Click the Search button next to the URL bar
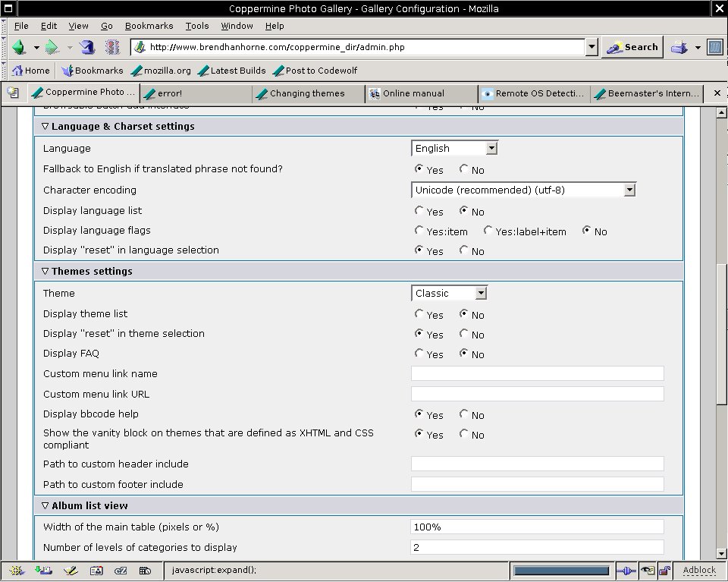 coord(632,47)
